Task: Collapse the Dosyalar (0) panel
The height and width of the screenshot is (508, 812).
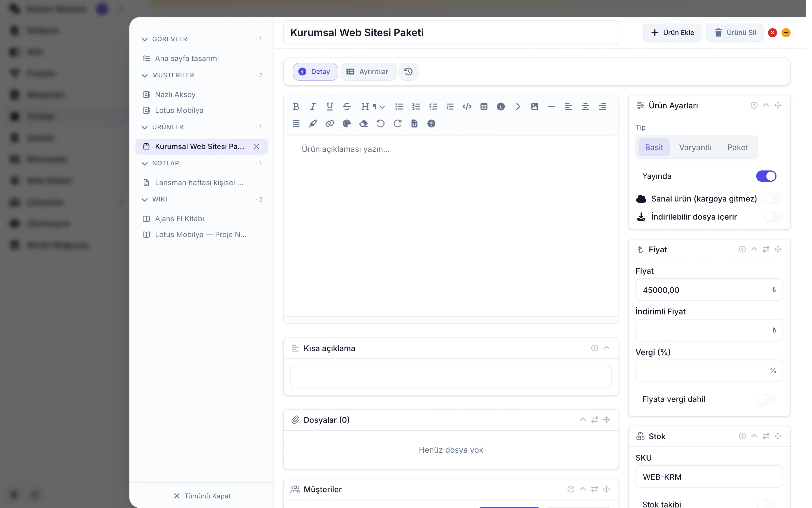Action: [582, 420]
